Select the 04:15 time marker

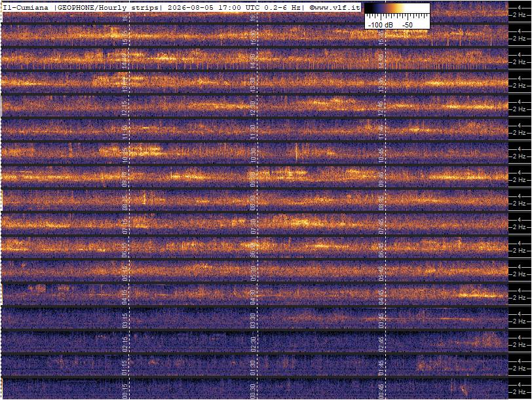coord(124,297)
